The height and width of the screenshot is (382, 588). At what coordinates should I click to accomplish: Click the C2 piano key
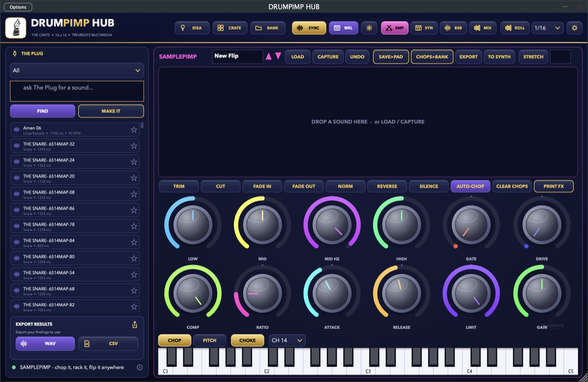pos(266,361)
